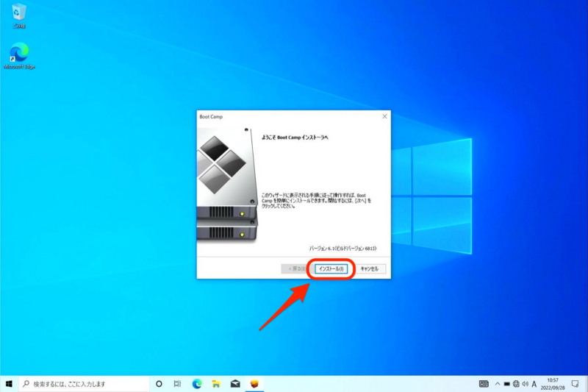Screen dimensions: 588x392
Task: Click the version 6.1 build text
Action: tap(343, 249)
